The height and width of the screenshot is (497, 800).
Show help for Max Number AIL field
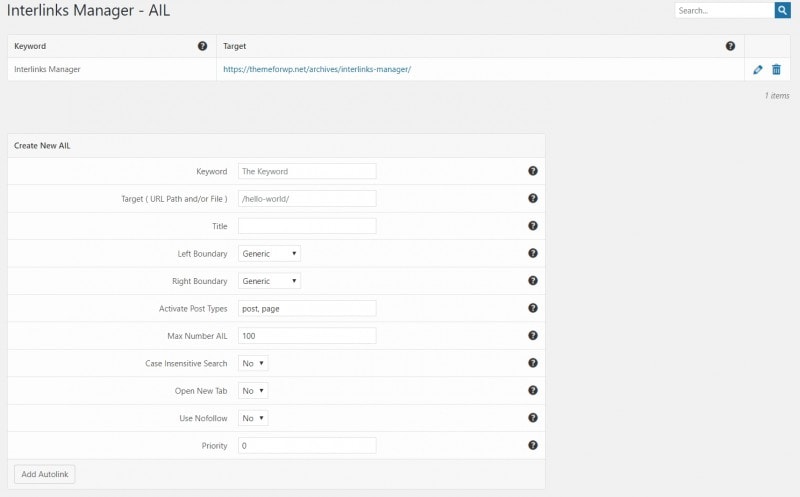[x=533, y=335]
